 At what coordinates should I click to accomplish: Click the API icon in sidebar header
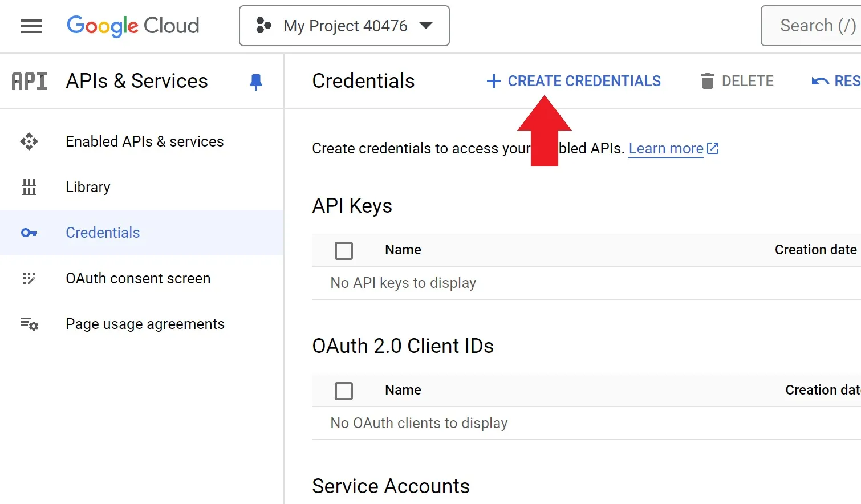click(x=30, y=82)
